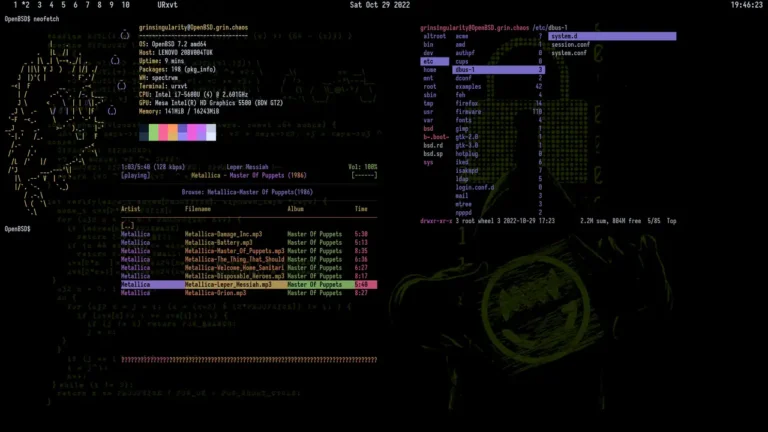This screenshot has width=768, height=432.
Task: Switch to workspace 8 in the bar
Action: click(x=99, y=5)
